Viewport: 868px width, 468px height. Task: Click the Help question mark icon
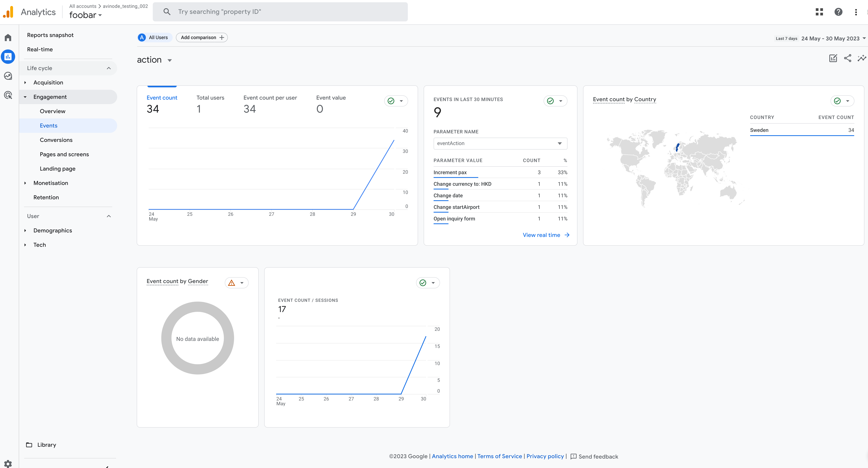coord(838,12)
